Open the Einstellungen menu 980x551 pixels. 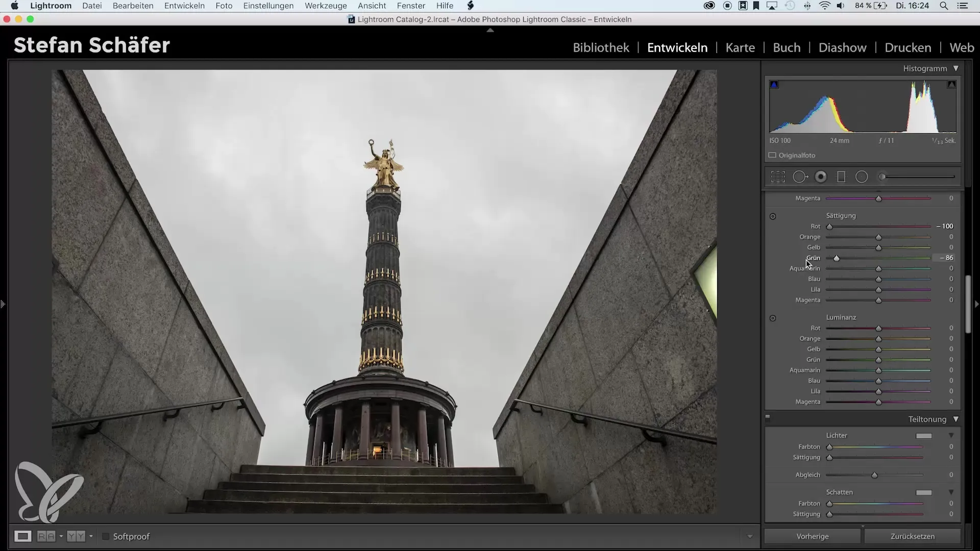point(268,6)
